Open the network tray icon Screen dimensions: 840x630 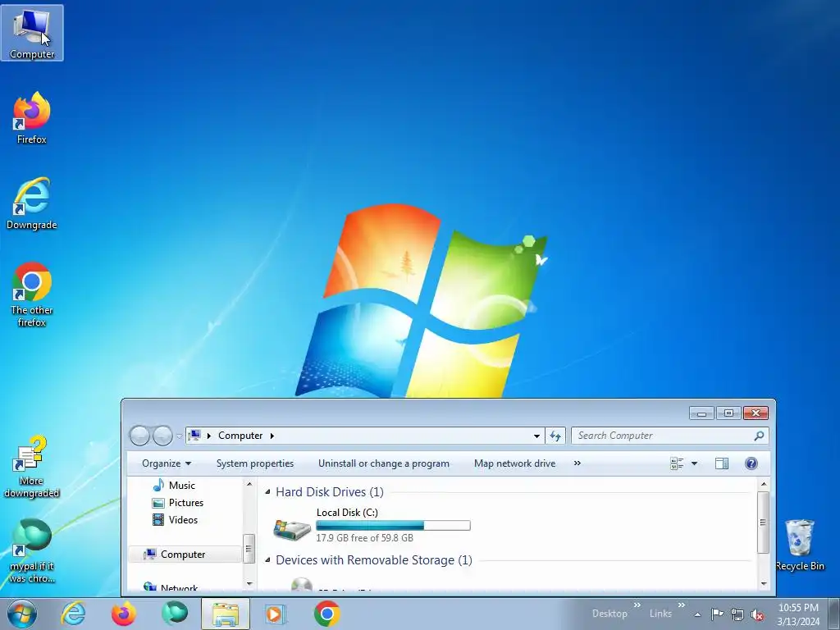click(x=737, y=614)
